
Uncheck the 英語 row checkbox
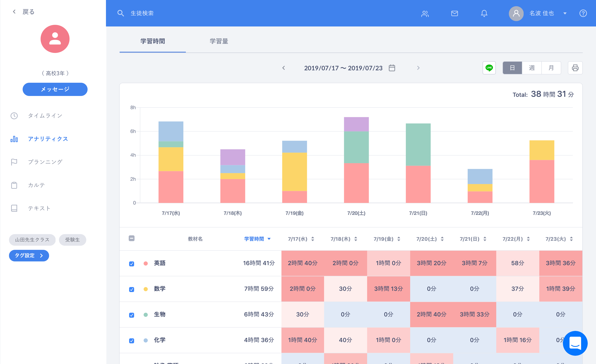coord(132,264)
